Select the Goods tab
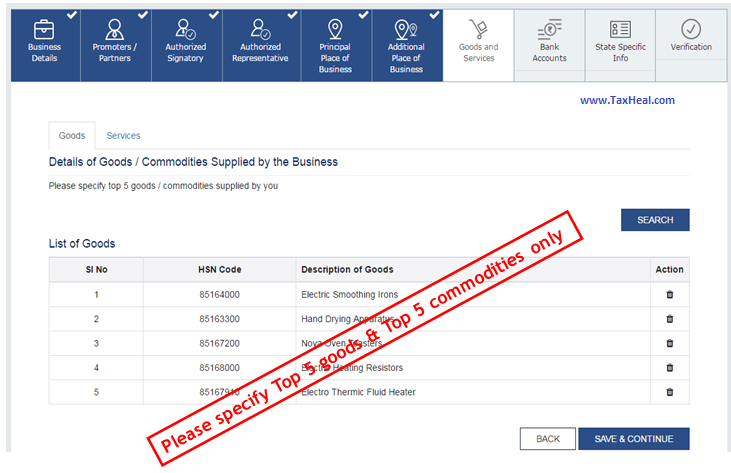Screen dimensions: 731x473 (x=72, y=136)
